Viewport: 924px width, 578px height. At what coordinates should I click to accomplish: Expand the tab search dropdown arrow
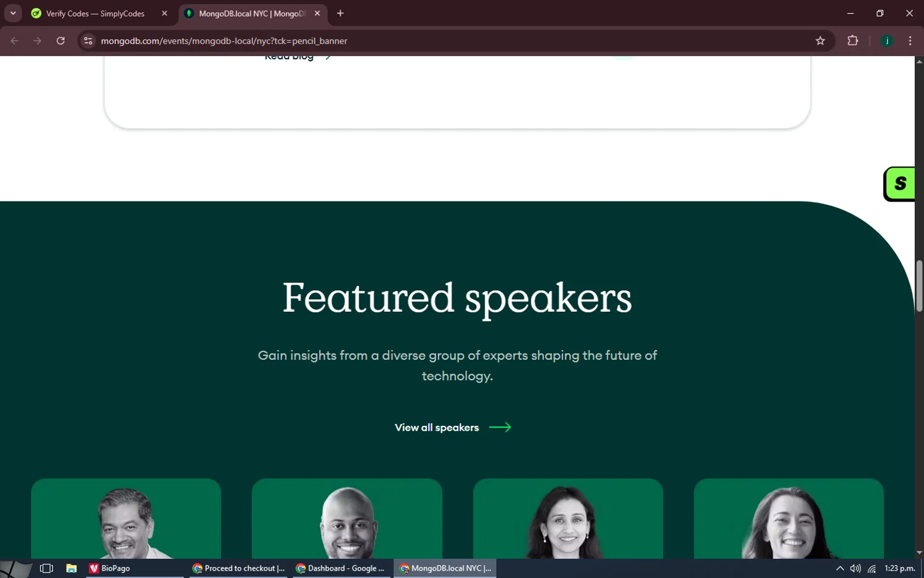point(13,14)
